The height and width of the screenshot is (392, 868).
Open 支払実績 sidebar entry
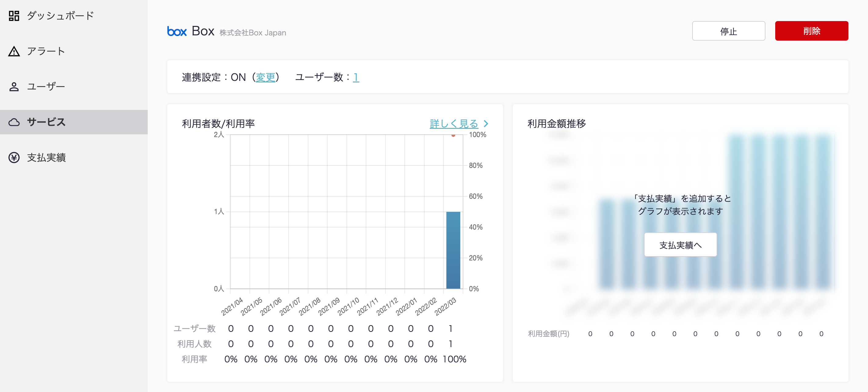46,158
